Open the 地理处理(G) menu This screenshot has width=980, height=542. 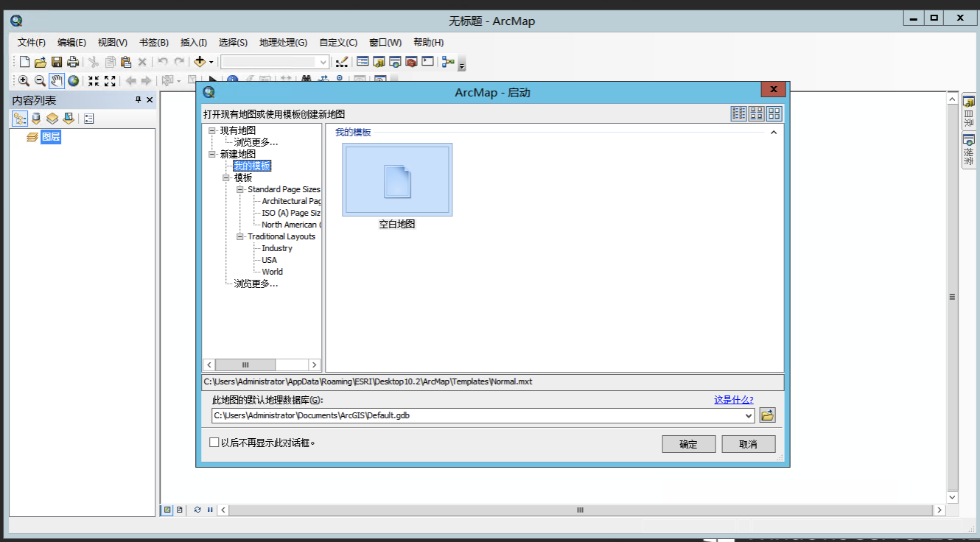283,43
